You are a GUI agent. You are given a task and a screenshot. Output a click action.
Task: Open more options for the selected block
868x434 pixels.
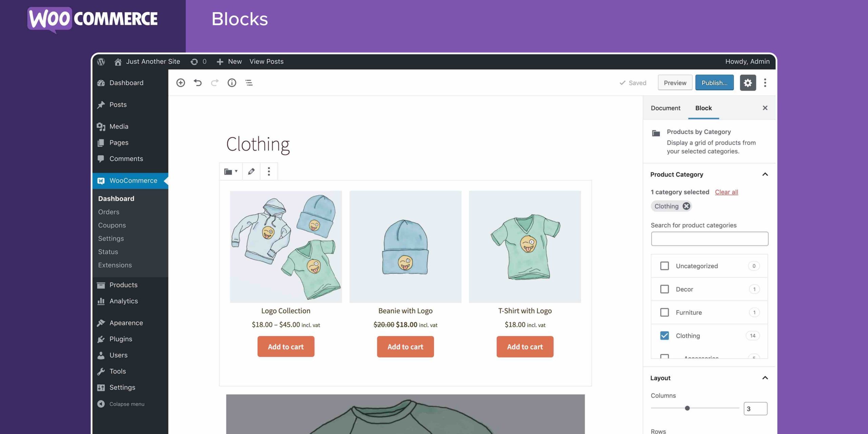point(269,172)
